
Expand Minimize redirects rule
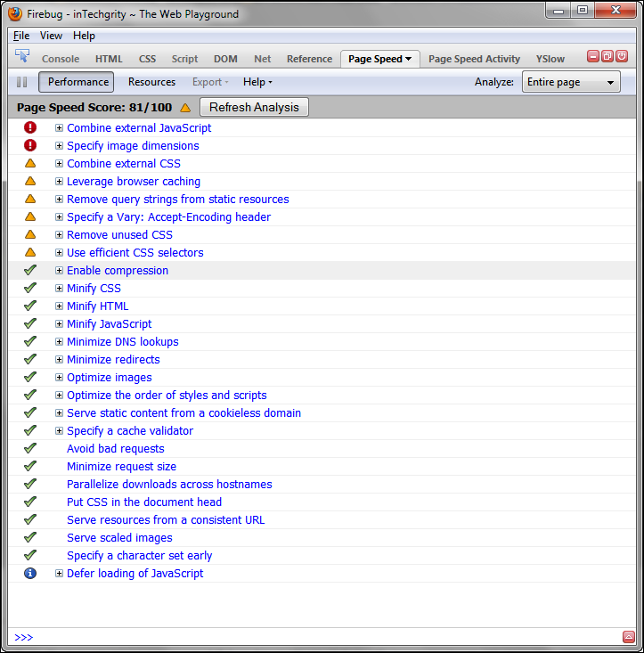click(59, 359)
